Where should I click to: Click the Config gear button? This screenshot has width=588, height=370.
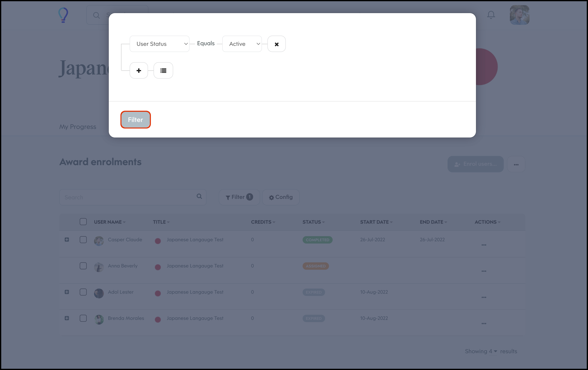[x=281, y=197]
